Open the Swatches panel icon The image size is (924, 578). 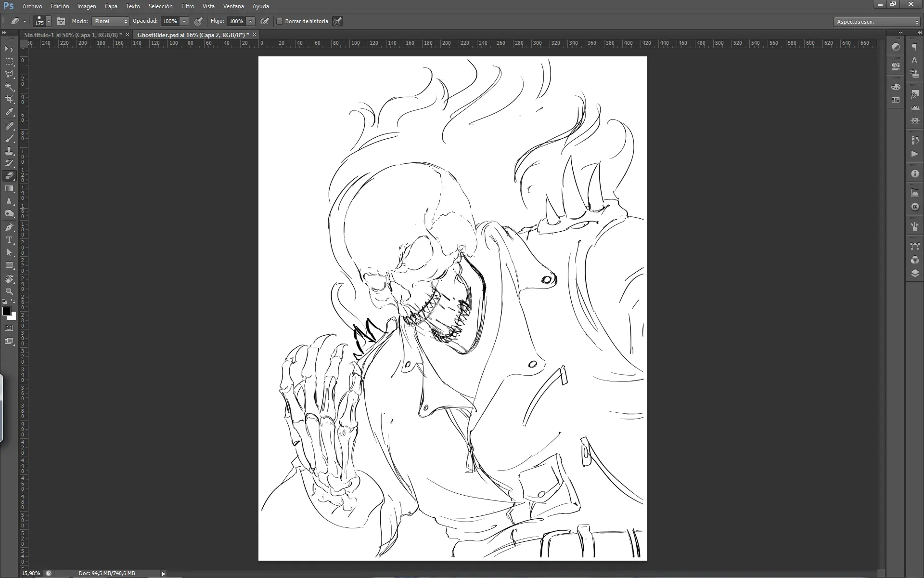pos(896,100)
